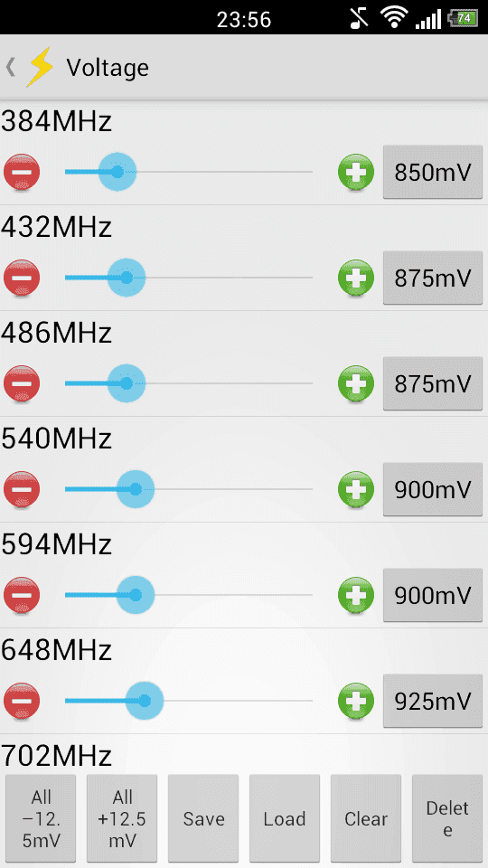
Task: Lower all voltages with All −12.5mV
Action: tap(41, 818)
